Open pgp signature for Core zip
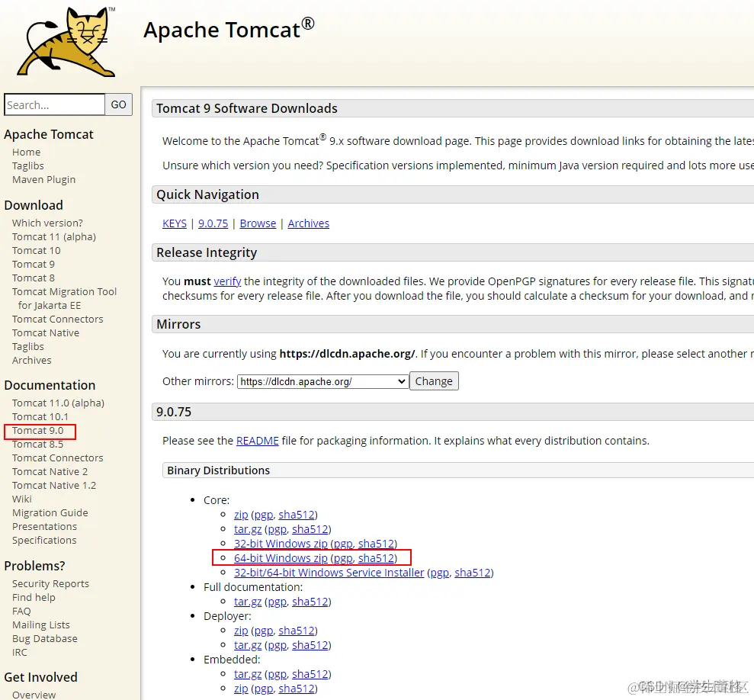The image size is (754, 700). pyautogui.click(x=264, y=514)
